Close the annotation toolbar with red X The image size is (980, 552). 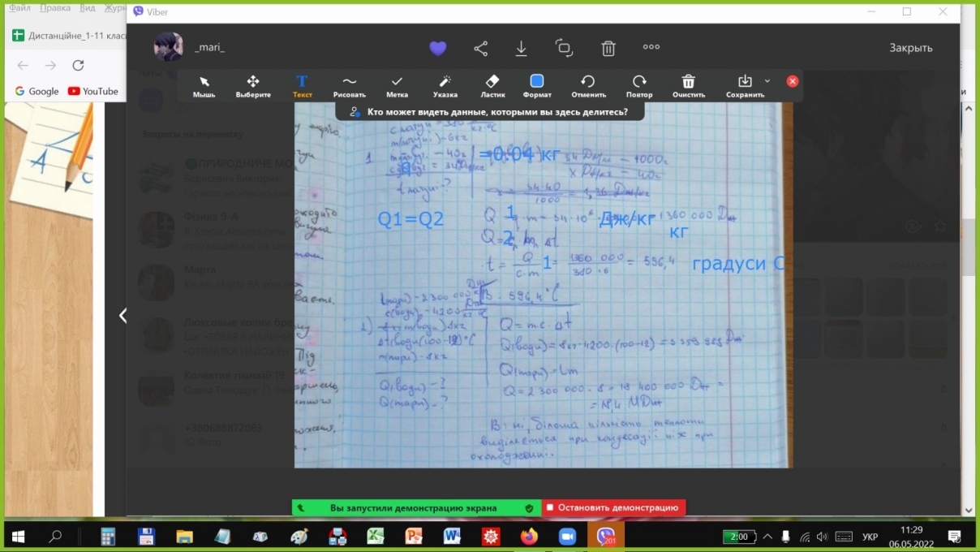[793, 81]
